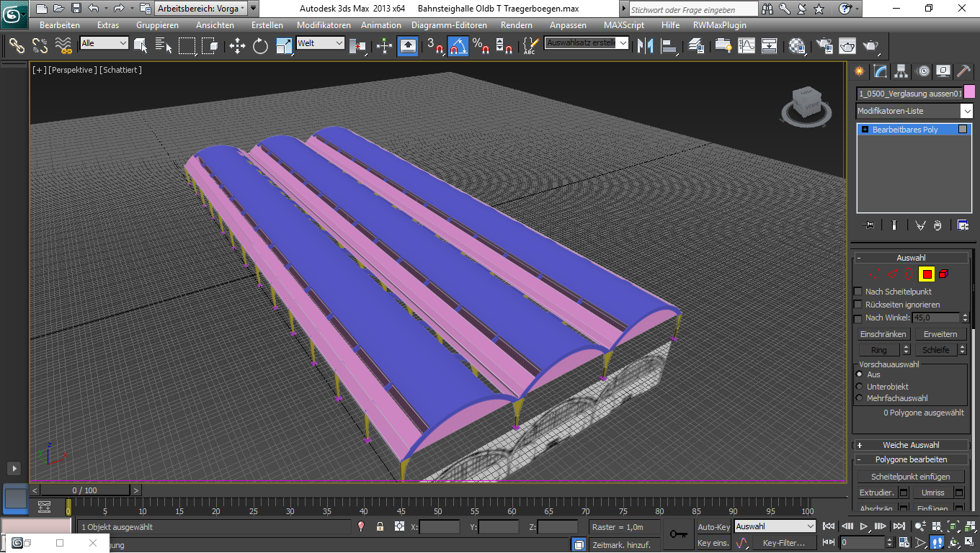
Task: Enable the Rückseiten ignorieren checkbox
Action: (857, 305)
